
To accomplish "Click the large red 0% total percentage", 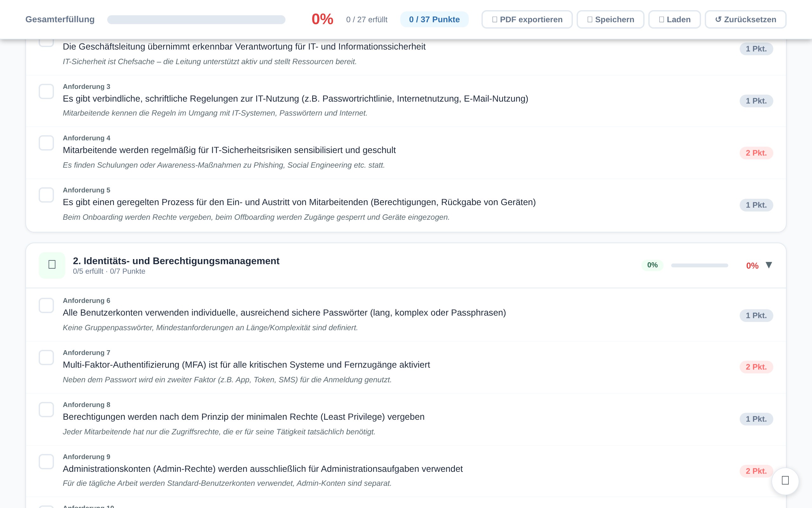I will [323, 19].
